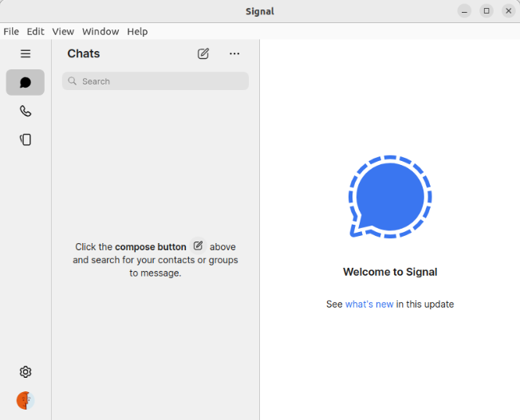Click the compose new chat icon
The image size is (520, 420).
203,53
